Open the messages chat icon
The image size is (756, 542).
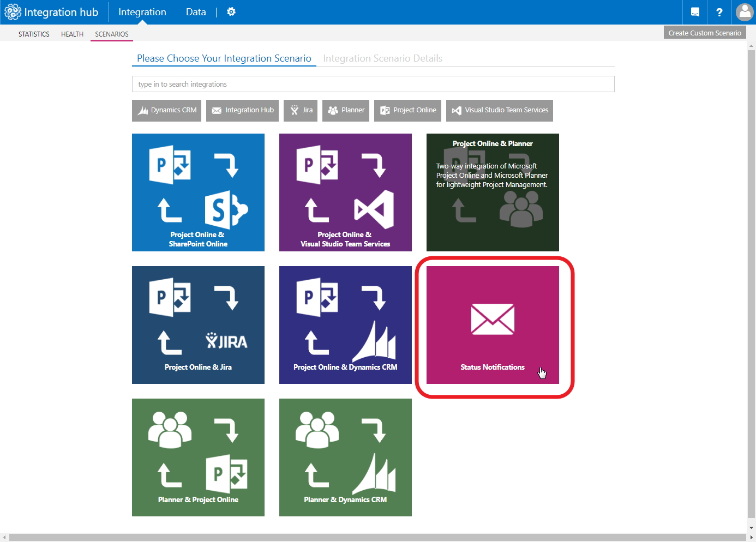pyautogui.click(x=695, y=12)
